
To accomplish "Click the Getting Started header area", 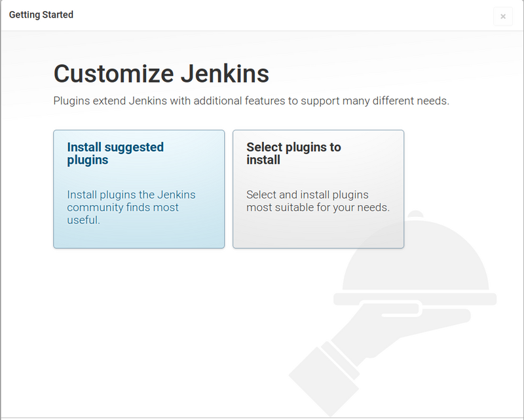I will 262,14.
